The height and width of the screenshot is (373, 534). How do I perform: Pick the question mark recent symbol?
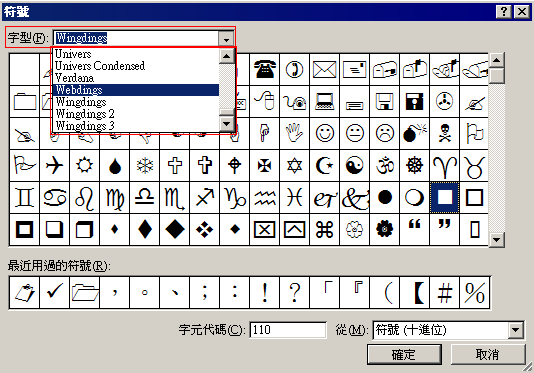click(294, 292)
